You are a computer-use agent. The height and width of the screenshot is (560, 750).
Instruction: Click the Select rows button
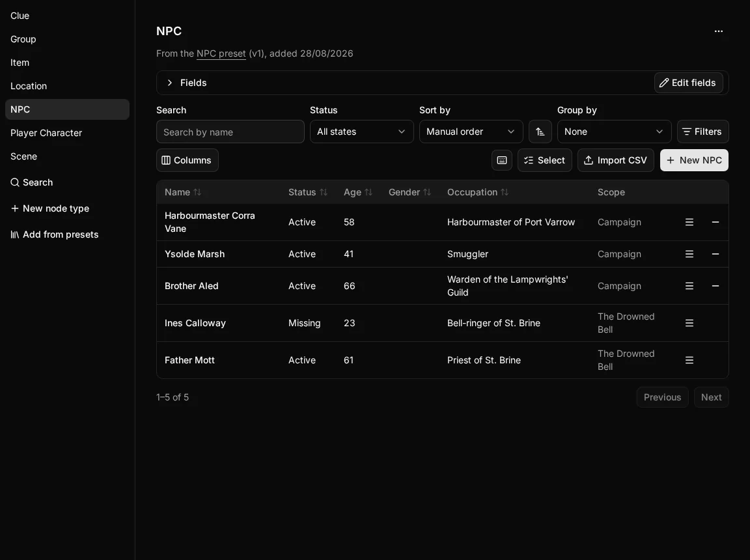544,160
